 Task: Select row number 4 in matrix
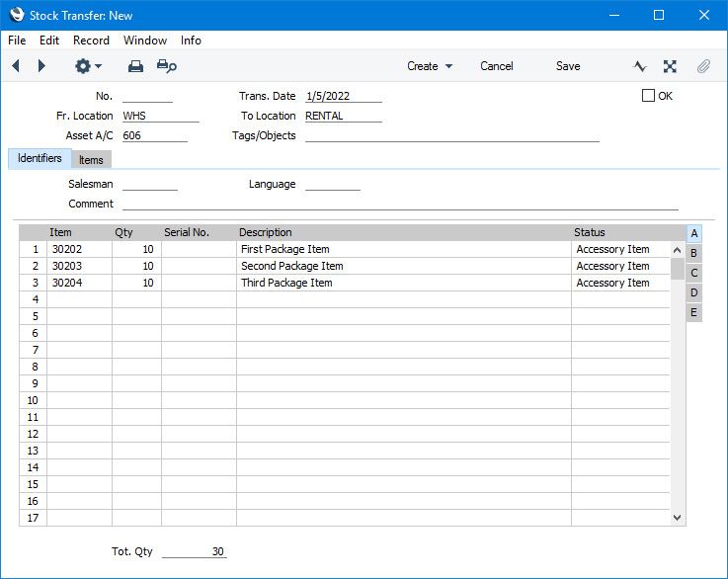(33, 299)
